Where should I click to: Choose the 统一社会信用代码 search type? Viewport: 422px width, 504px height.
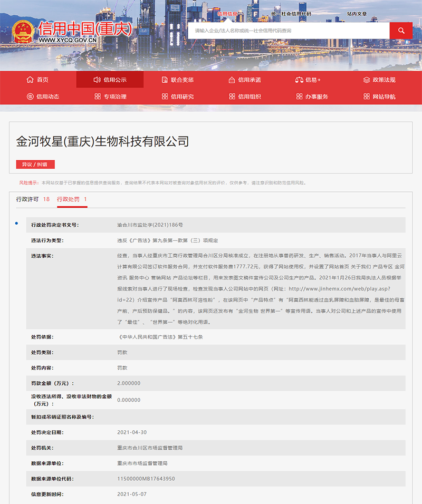(291, 14)
